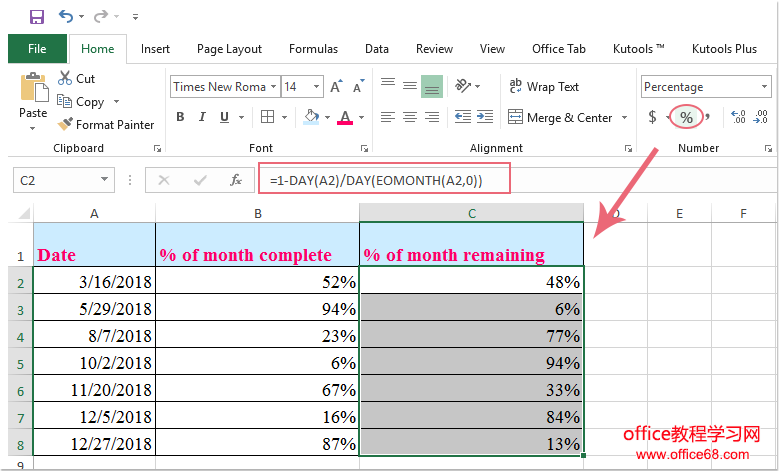Image resolution: width=779 pixels, height=471 pixels.
Task: Click the Insert Function fx icon
Action: click(235, 180)
